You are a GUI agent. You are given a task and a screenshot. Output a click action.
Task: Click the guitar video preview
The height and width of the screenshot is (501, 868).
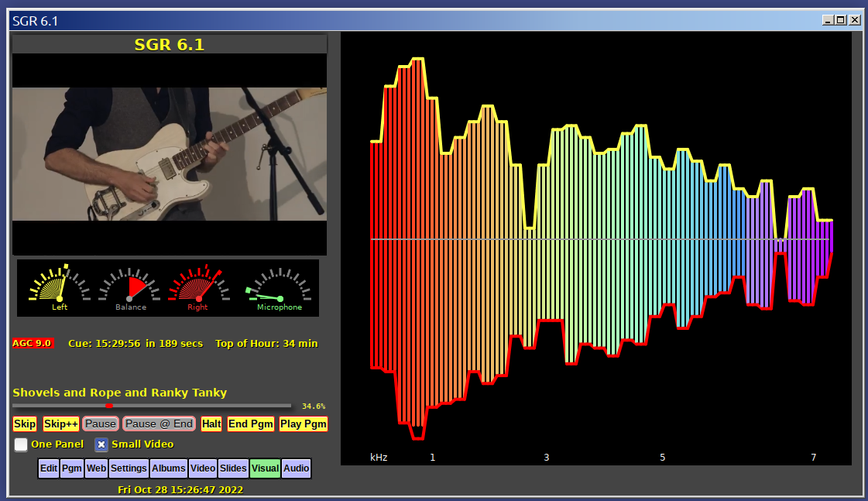pos(170,154)
